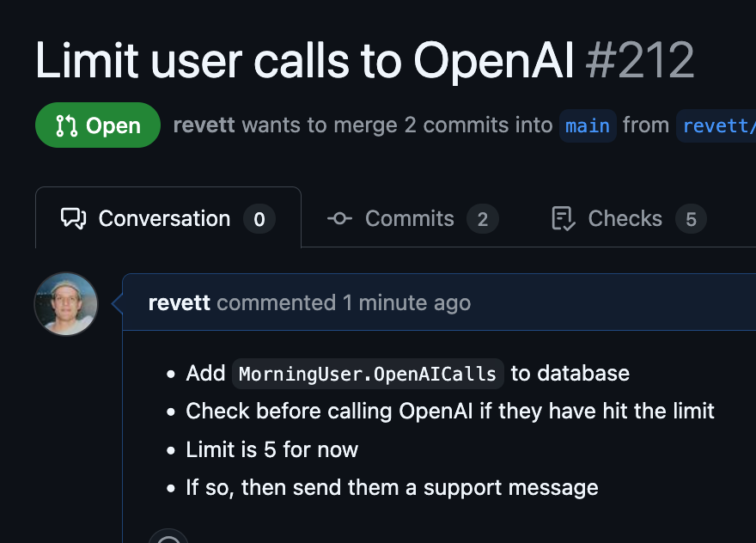The image size is (756, 543).
Task: Click the Checks counter badge showing 5
Action: [x=691, y=219]
